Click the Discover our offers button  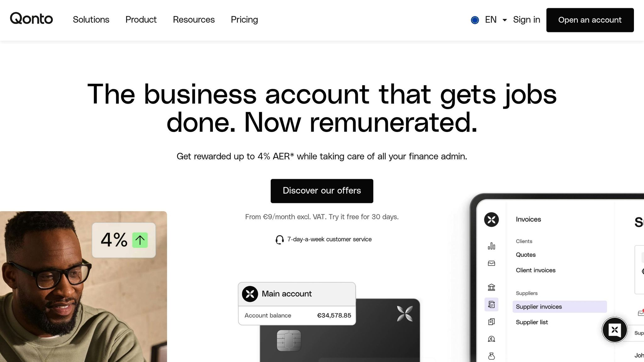pos(322,191)
